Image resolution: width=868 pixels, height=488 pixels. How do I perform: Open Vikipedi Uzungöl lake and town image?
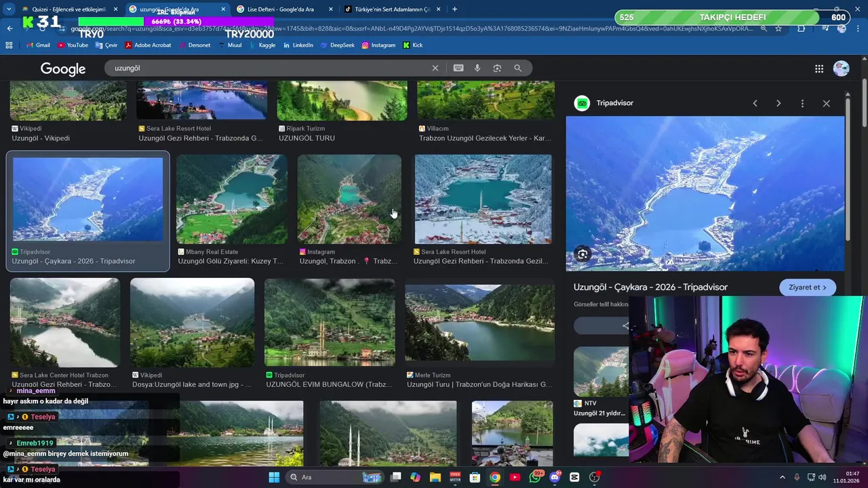[x=192, y=323]
